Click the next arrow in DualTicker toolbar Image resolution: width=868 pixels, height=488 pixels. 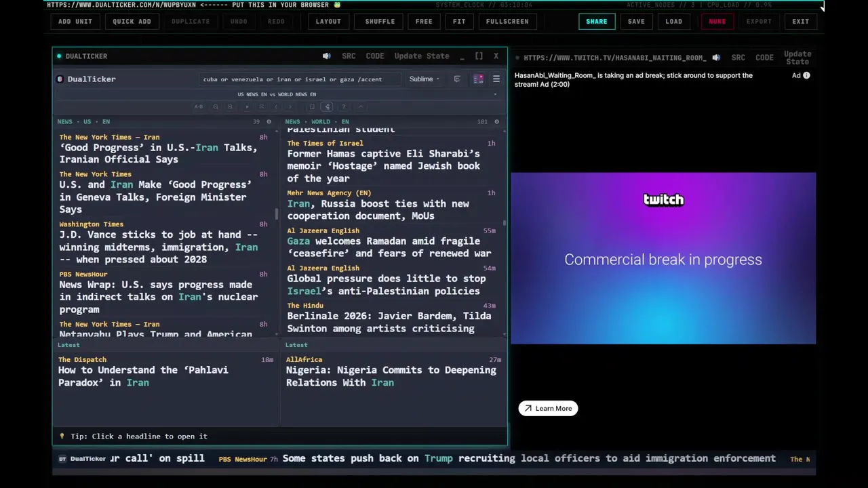pyautogui.click(x=290, y=106)
